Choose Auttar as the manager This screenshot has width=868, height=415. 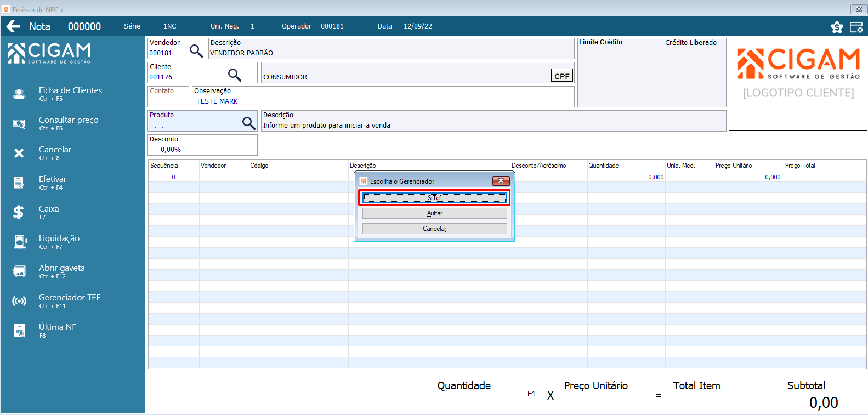click(x=434, y=213)
